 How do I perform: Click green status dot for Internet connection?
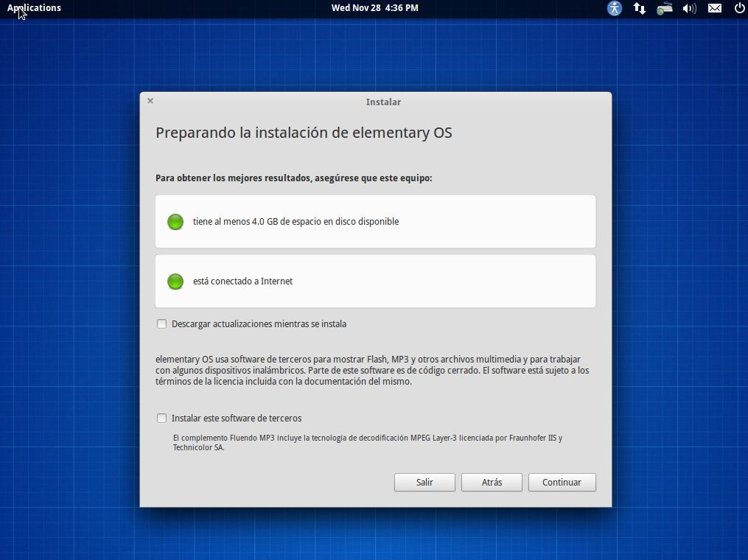175,281
